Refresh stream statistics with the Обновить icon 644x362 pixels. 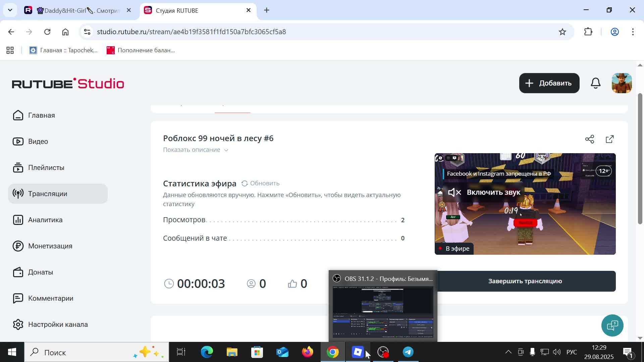(245, 183)
